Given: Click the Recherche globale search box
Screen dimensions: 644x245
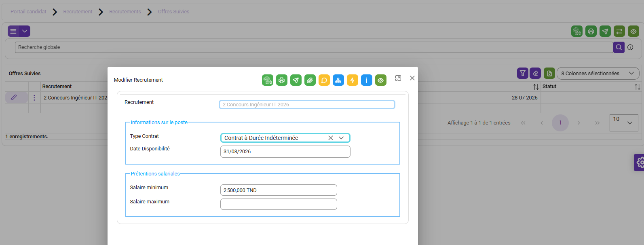Looking at the screenshot, I should click(314, 47).
